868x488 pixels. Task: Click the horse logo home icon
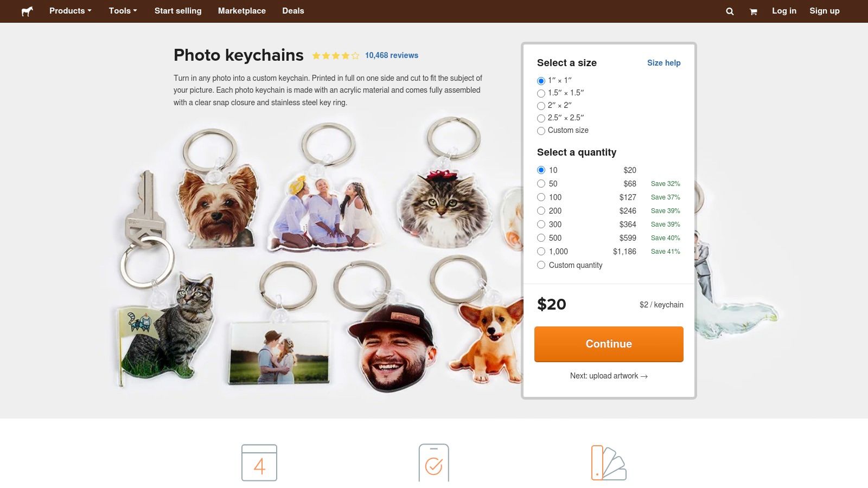click(27, 11)
